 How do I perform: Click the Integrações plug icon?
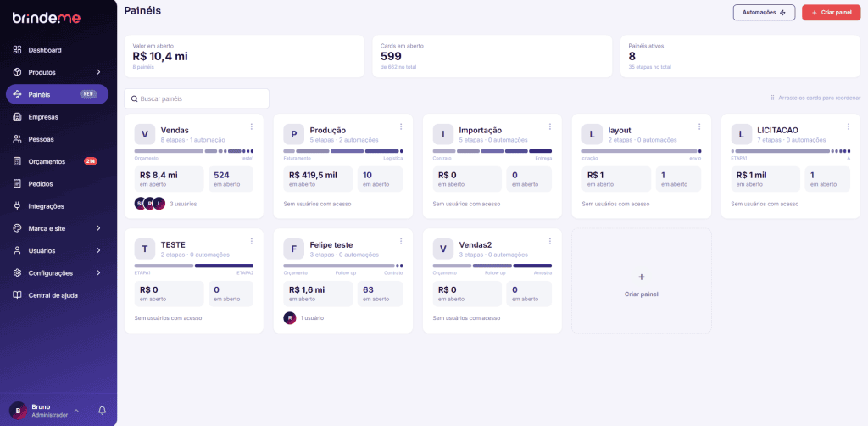coord(17,206)
